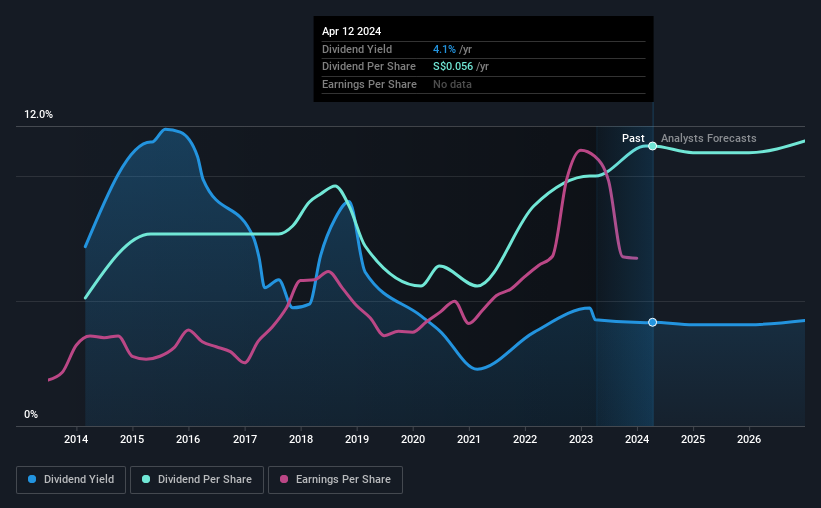Screen dimensions: 821x508
Task: Select the teal Dividend Per Share marker at Apr 2024
Action: tap(652, 146)
